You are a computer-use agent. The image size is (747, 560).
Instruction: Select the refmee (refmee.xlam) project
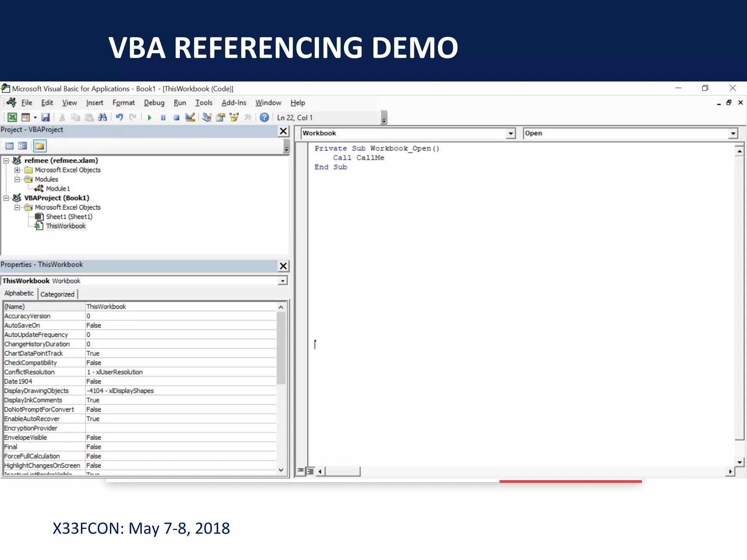coord(61,161)
